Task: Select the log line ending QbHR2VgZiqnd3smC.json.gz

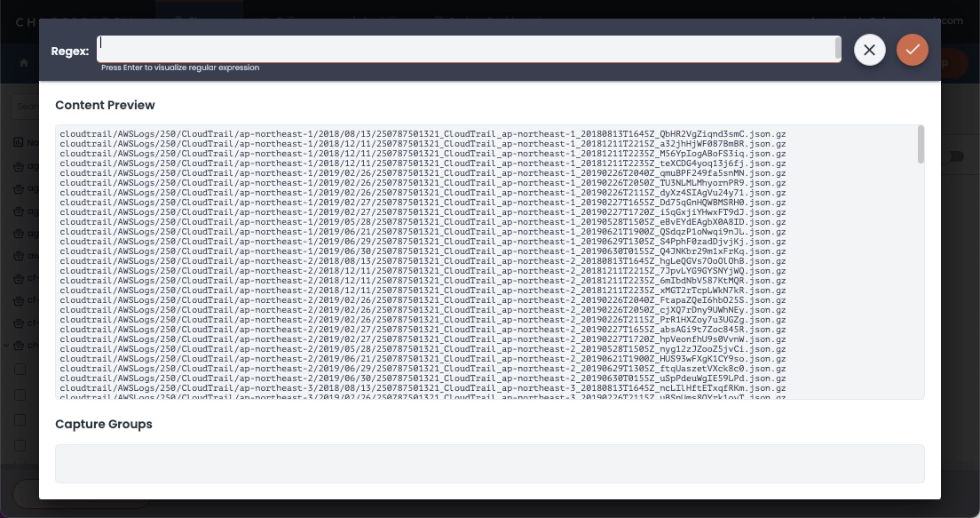Action: [423, 134]
